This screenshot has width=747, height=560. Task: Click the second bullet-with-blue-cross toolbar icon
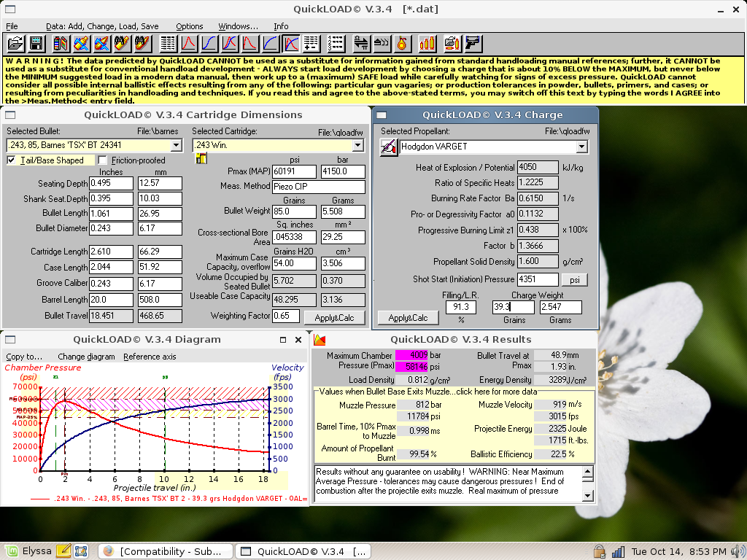click(102, 44)
